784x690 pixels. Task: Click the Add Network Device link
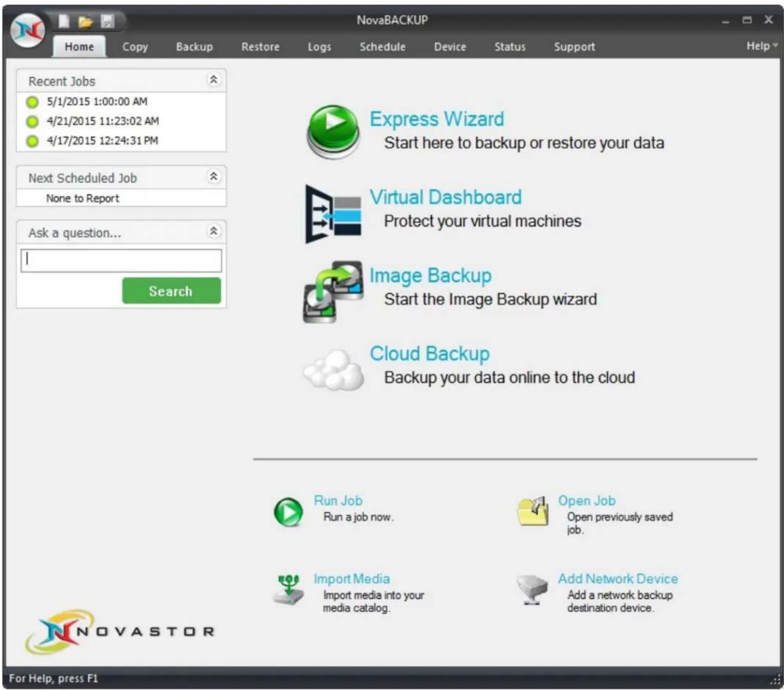(618, 578)
